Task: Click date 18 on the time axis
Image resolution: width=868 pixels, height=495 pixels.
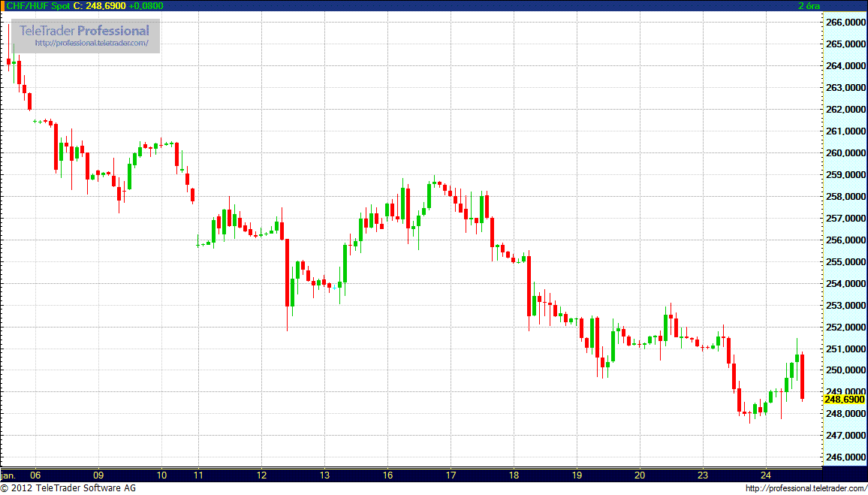Action: (x=514, y=475)
